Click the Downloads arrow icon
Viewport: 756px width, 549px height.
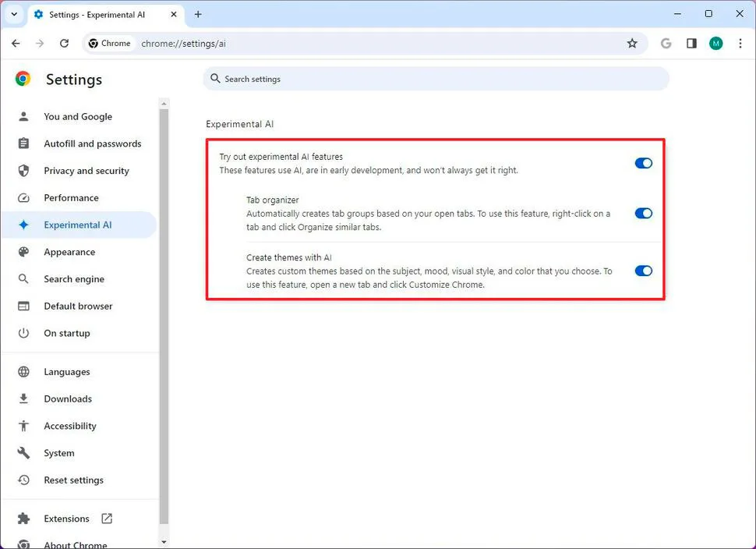click(23, 398)
